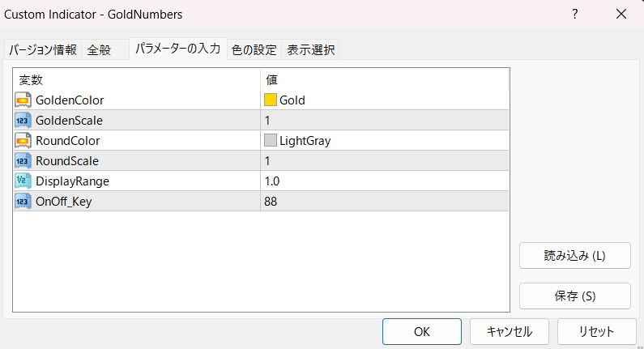This screenshot has height=349, width=644.
Task: Open the 表示選択 tab
Action: (x=310, y=50)
